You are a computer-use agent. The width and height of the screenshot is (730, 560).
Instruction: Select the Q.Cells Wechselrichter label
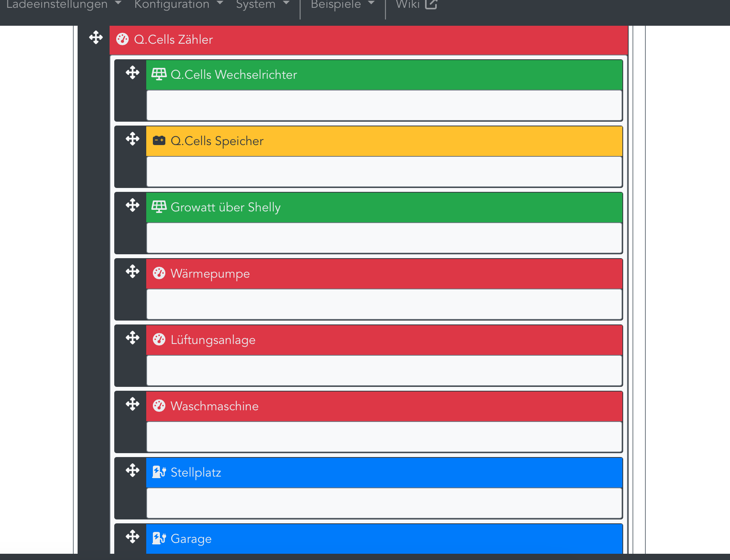coord(234,74)
